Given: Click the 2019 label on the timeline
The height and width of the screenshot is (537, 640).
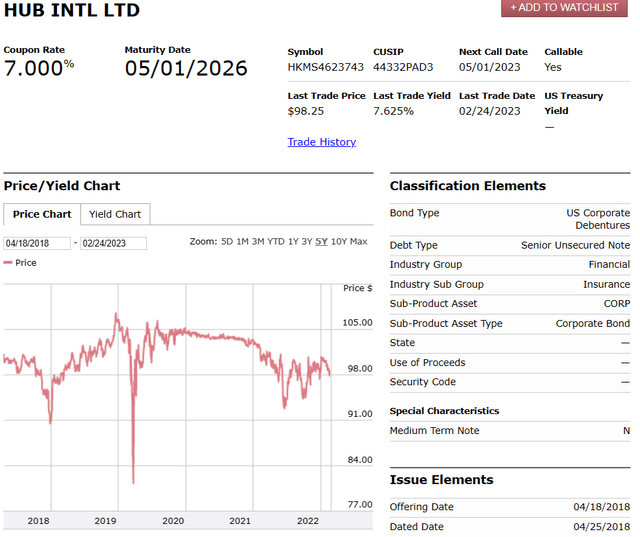Looking at the screenshot, I should (x=105, y=521).
